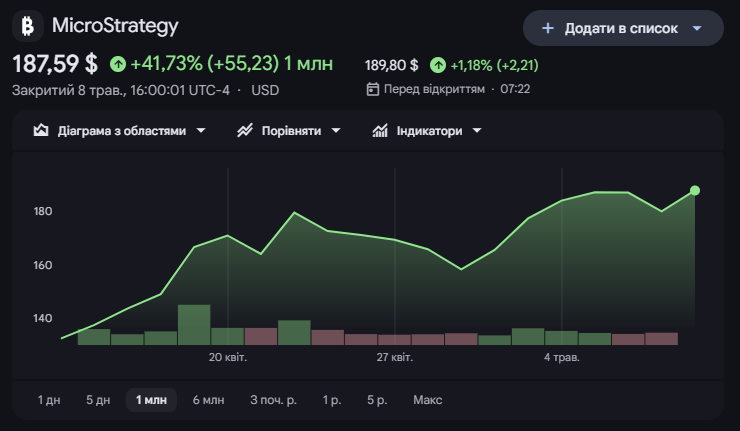This screenshot has width=740, height=431.
Task: Open the Індикатори dropdown
Action: coord(477,130)
